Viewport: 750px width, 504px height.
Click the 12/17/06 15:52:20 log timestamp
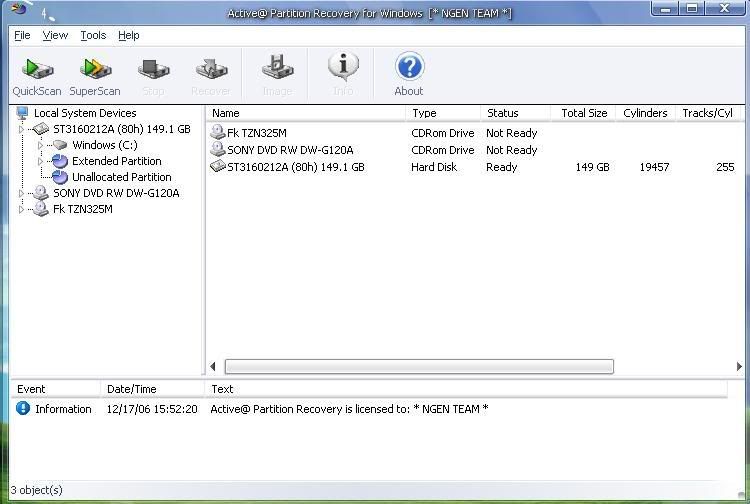(x=152, y=409)
